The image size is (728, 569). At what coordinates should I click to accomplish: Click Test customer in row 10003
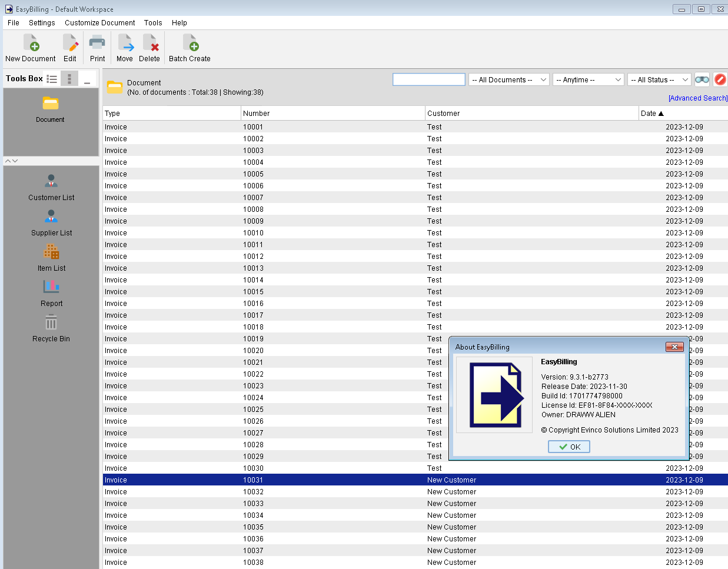click(434, 151)
